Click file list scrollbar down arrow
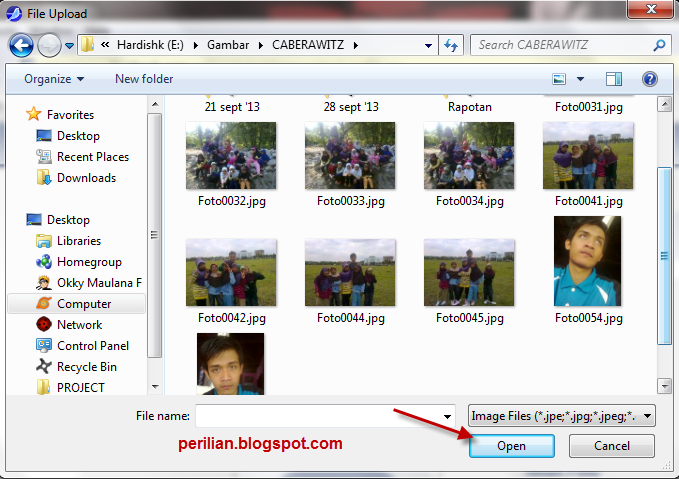 pyautogui.click(x=664, y=385)
